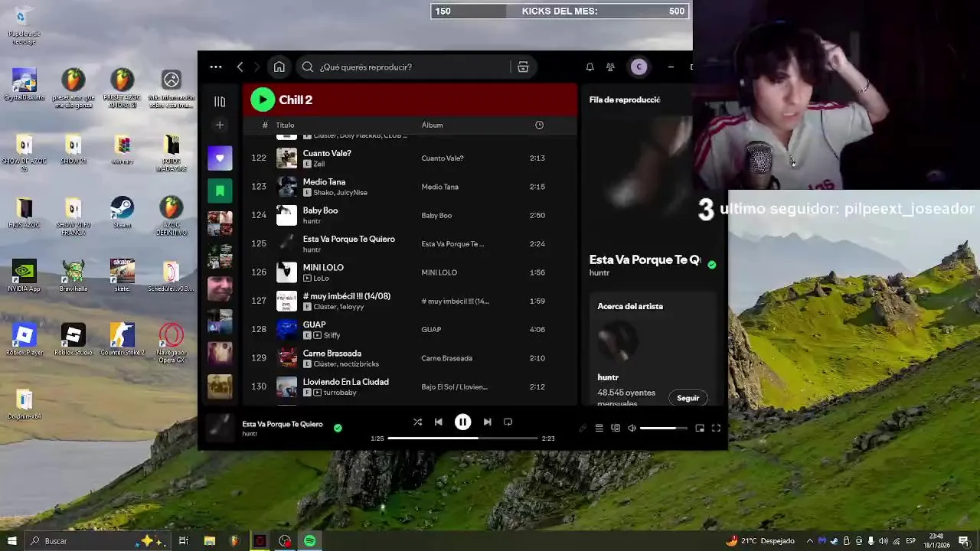Open the user profile avatar C
980x551 pixels.
tap(639, 67)
